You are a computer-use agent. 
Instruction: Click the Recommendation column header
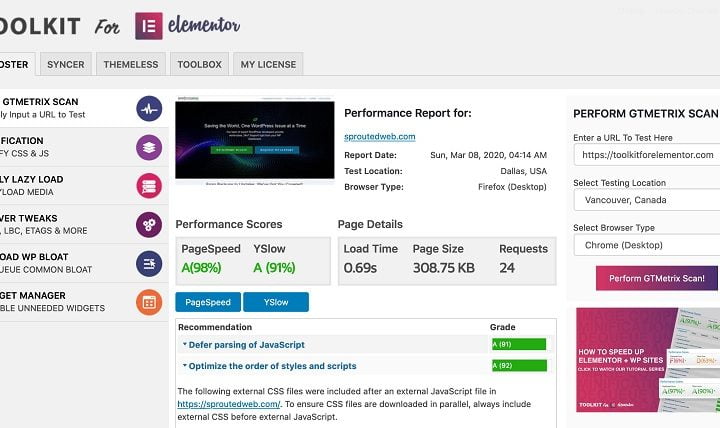tap(215, 327)
